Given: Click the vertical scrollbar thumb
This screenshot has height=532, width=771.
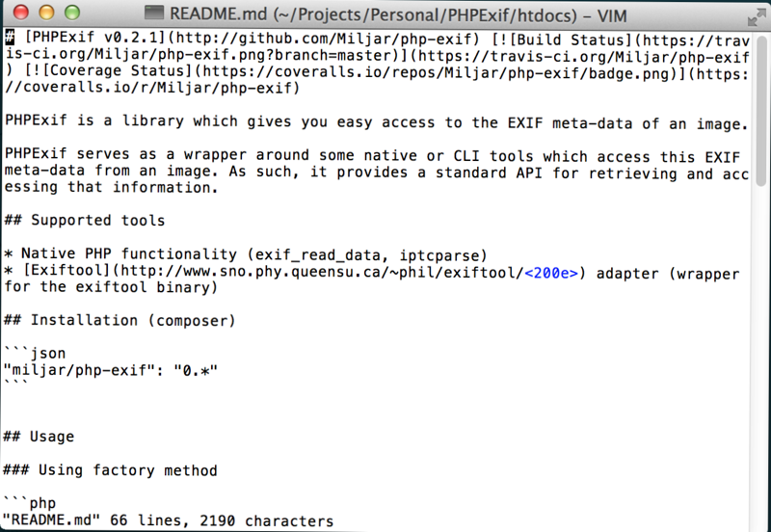Looking at the screenshot, I should click(761, 107).
